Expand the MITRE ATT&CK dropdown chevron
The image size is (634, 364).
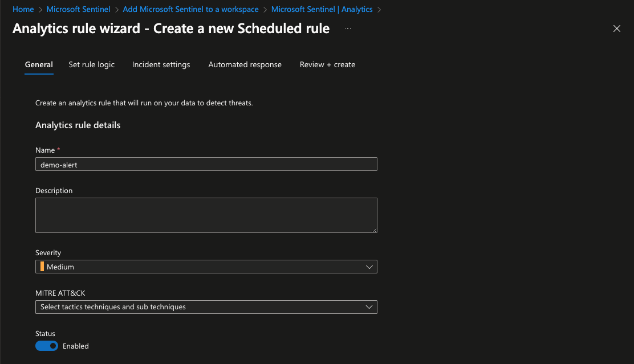click(x=369, y=307)
